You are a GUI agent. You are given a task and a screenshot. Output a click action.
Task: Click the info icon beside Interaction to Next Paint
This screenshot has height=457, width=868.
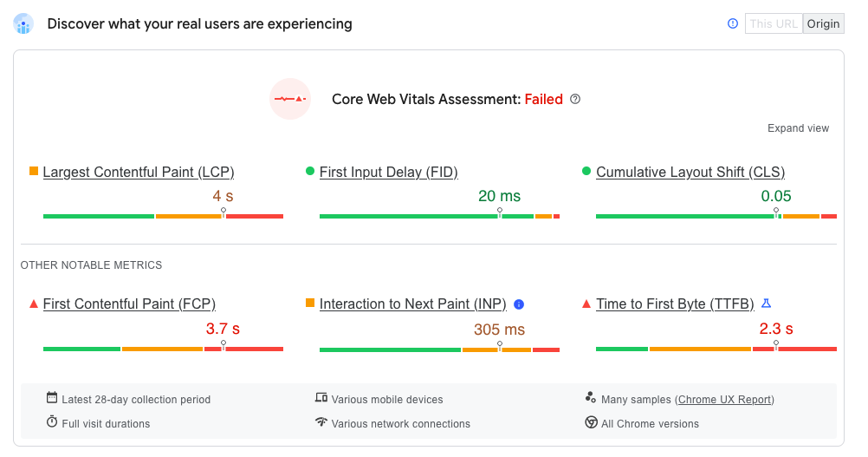coord(519,304)
